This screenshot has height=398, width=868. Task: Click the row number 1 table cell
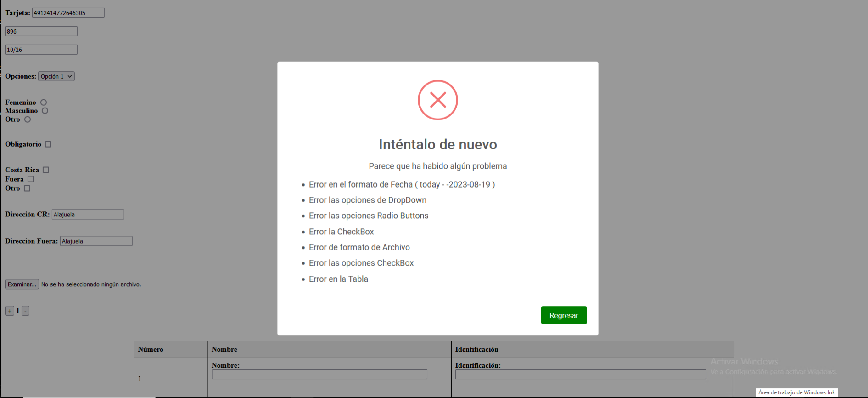pos(171,378)
